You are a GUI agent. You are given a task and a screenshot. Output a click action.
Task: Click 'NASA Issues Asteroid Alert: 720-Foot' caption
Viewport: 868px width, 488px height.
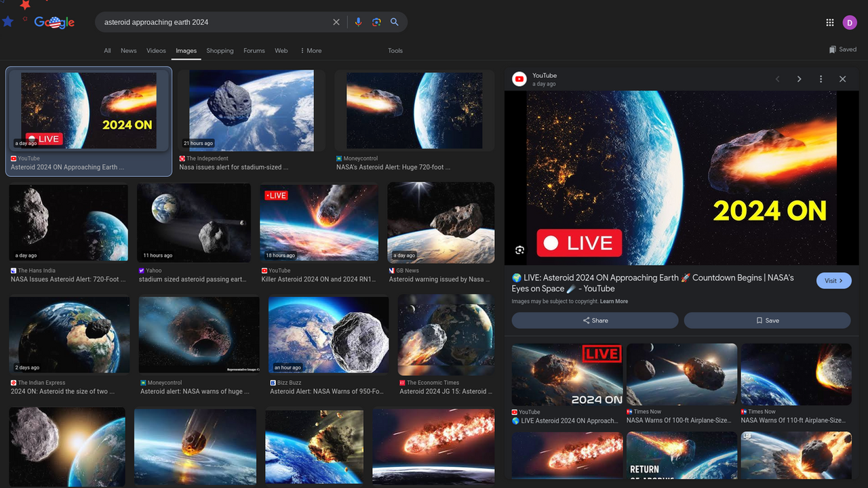tap(68, 279)
